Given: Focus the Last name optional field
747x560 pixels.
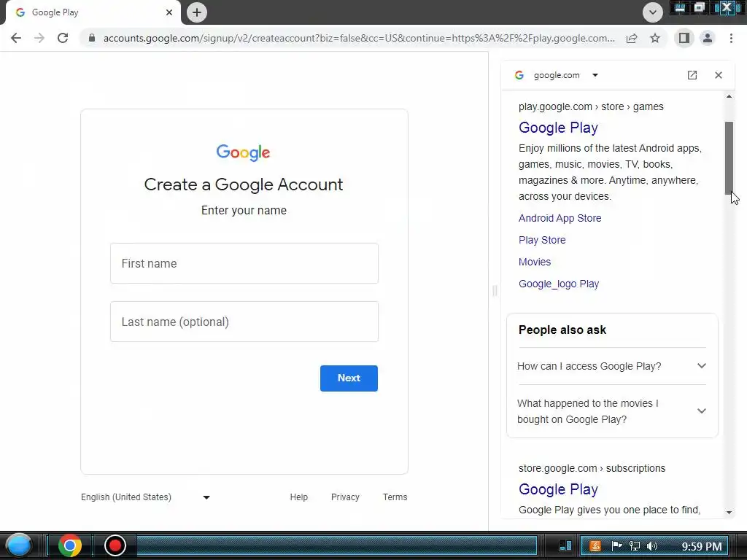Looking at the screenshot, I should point(244,322).
